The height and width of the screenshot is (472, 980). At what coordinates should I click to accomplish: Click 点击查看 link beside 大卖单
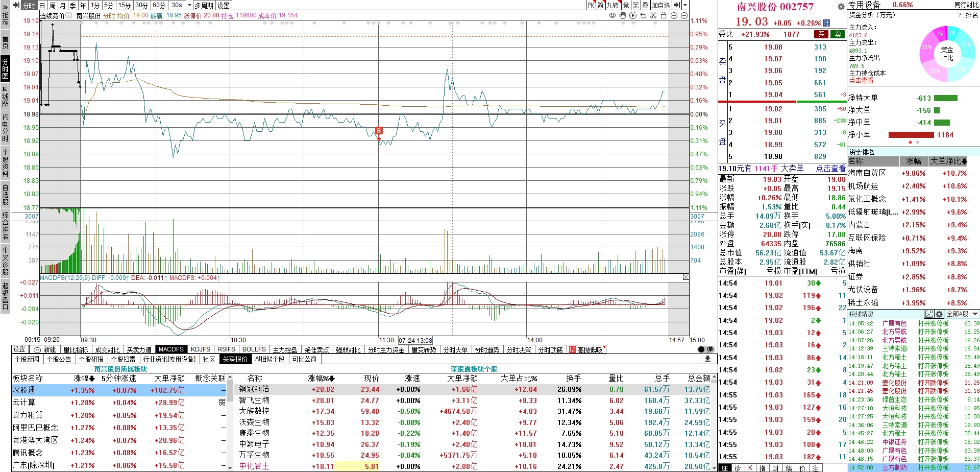pyautogui.click(x=830, y=168)
